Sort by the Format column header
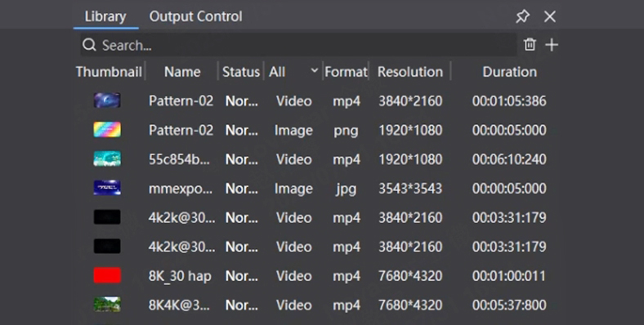Screen dimensions: 644x325 346,72
